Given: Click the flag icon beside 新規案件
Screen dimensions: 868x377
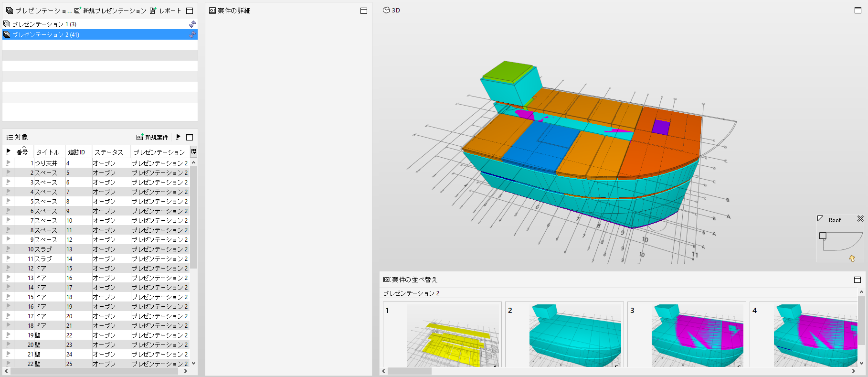Looking at the screenshot, I should point(178,137).
